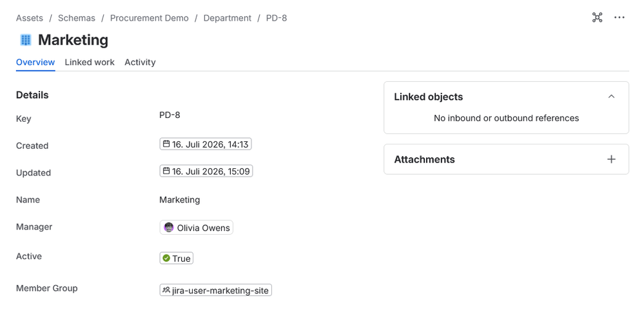This screenshot has width=644, height=314.
Task: Click the jira-user-marketing-site group chip
Action: click(215, 290)
